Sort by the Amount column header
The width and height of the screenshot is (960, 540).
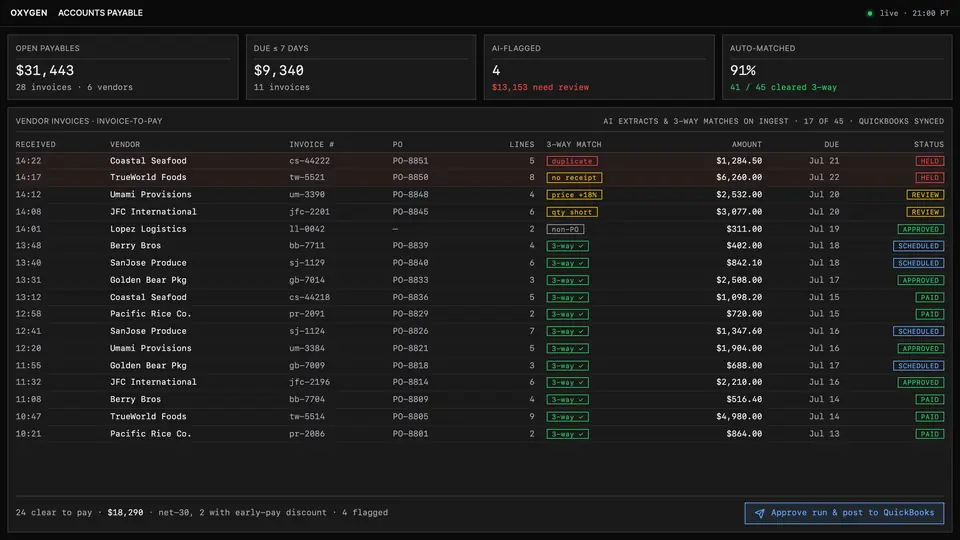(x=746, y=144)
